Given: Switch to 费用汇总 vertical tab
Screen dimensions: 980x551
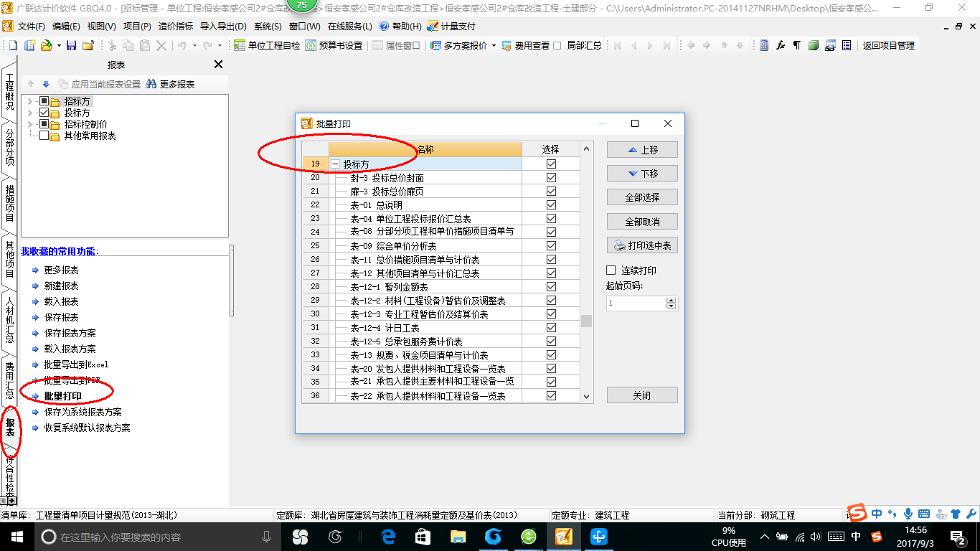Looking at the screenshot, I should 9,381.
